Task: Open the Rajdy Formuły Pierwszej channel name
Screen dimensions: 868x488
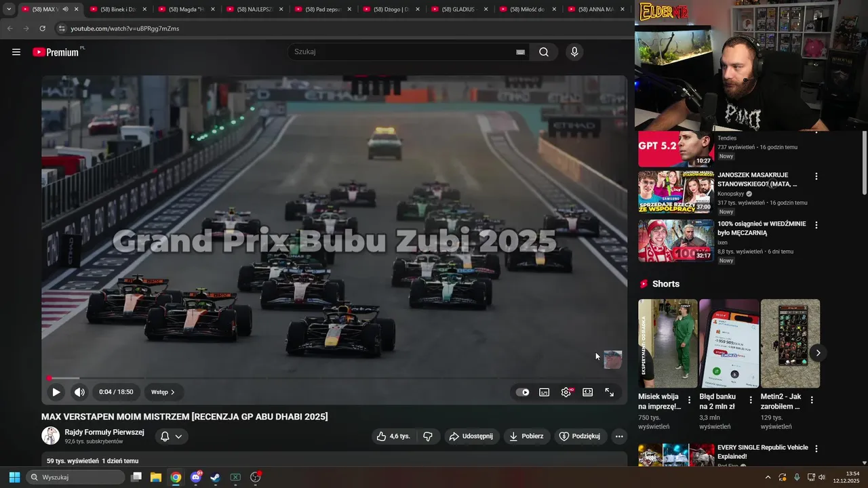Action: 104,432
